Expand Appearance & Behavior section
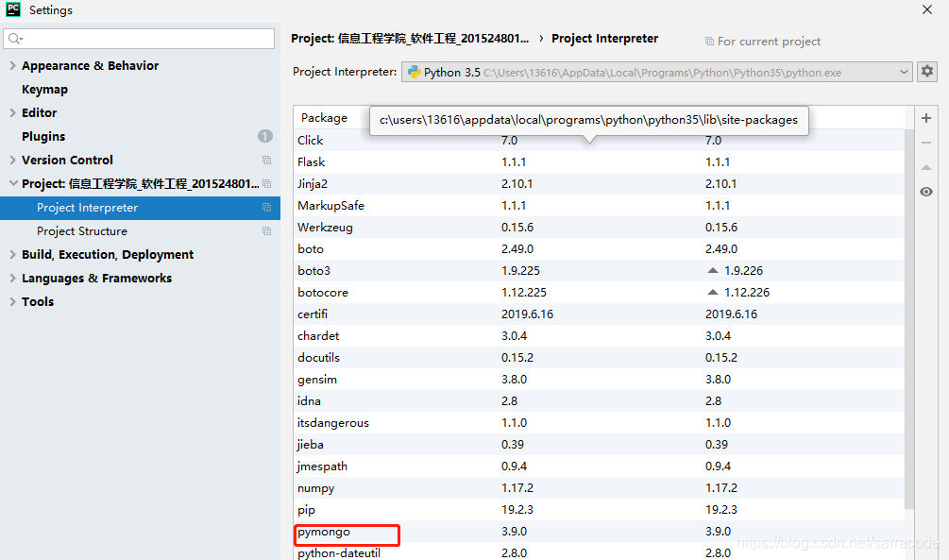The image size is (949, 560). click(12, 65)
